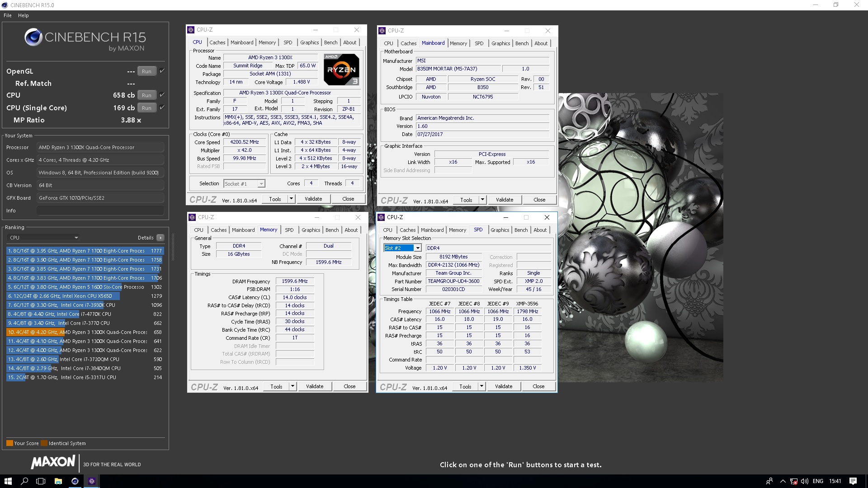Click the volume speaker tray icon
The image size is (868, 488).
[x=805, y=481]
